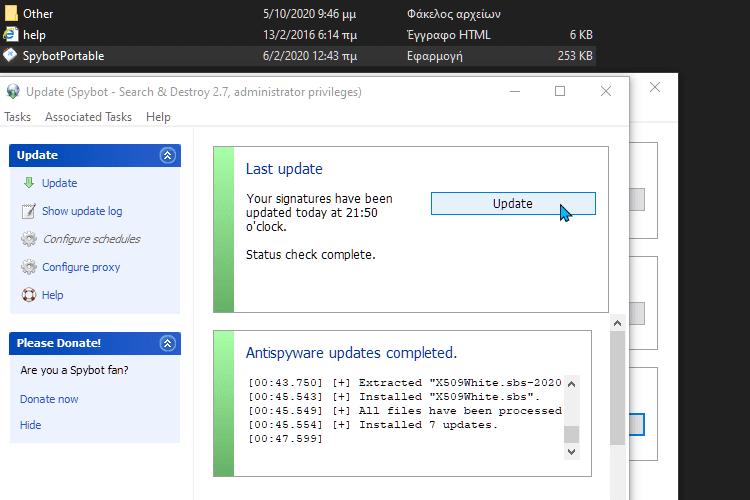Click 'All files have been processed' log line
Image resolution: width=750 pixels, height=500 pixels.
[405, 411]
